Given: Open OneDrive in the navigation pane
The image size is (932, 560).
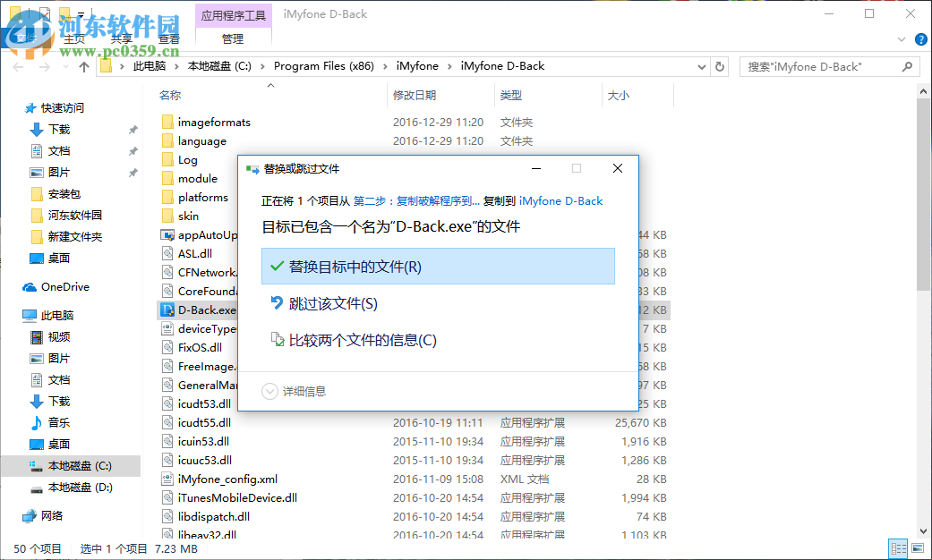Looking at the screenshot, I should click(66, 286).
